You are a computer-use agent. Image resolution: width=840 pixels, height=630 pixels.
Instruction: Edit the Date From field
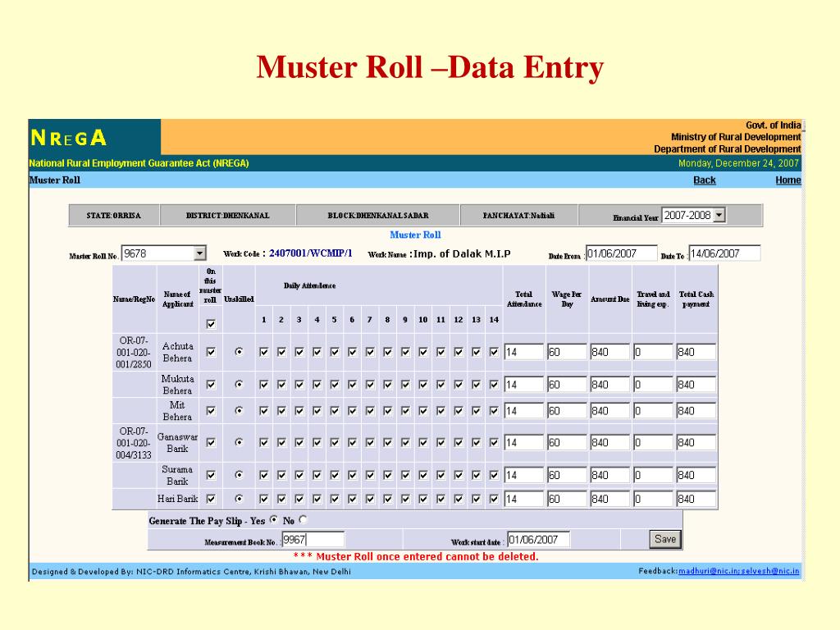(x=622, y=253)
